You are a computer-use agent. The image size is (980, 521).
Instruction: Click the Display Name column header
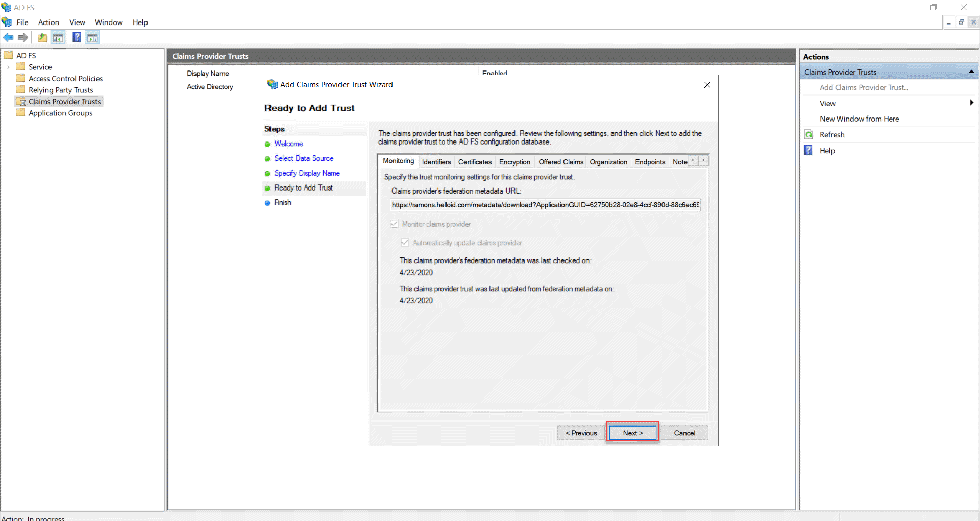pos(208,73)
